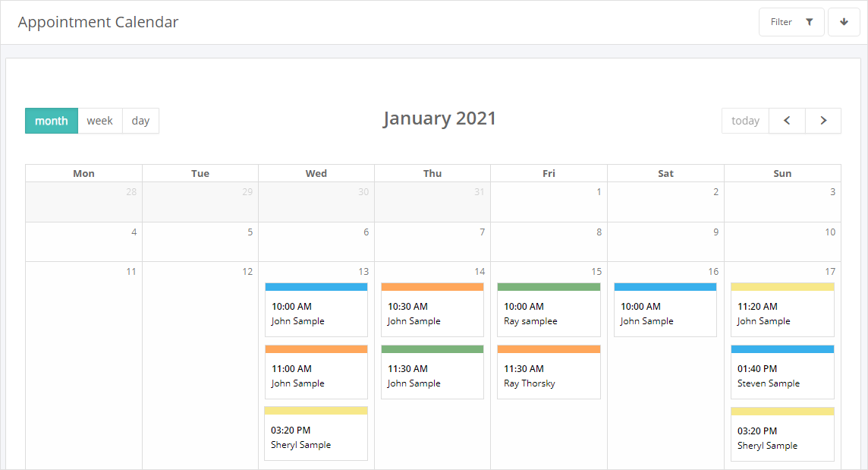Image resolution: width=868 pixels, height=470 pixels.
Task: Open Ray samplee 10:00 AM appointment
Action: click(548, 314)
